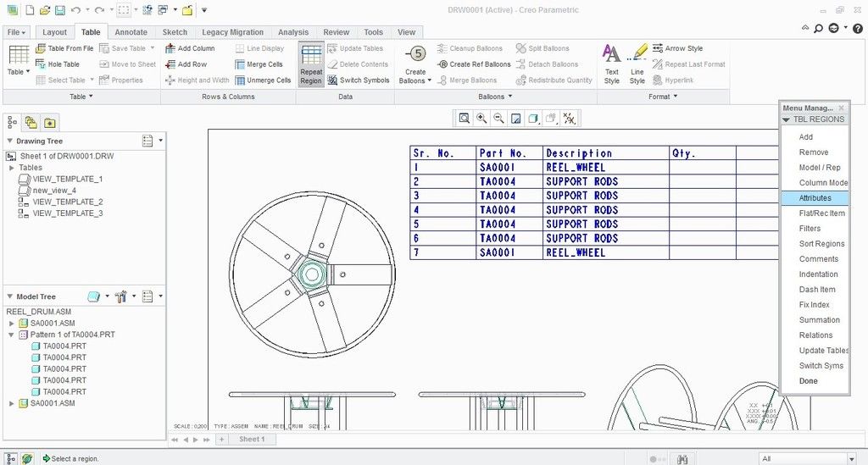Select Attributes in the Menu Manager

coord(815,198)
